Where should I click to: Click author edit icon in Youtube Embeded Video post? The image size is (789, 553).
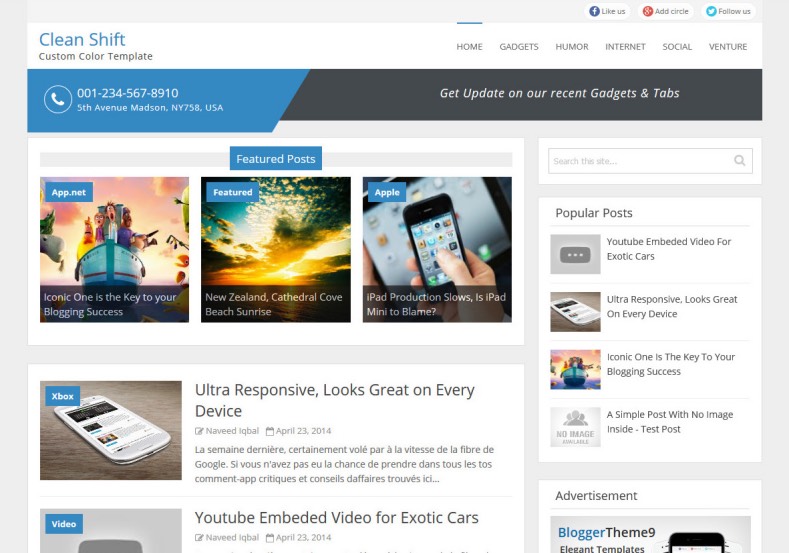[199, 538]
